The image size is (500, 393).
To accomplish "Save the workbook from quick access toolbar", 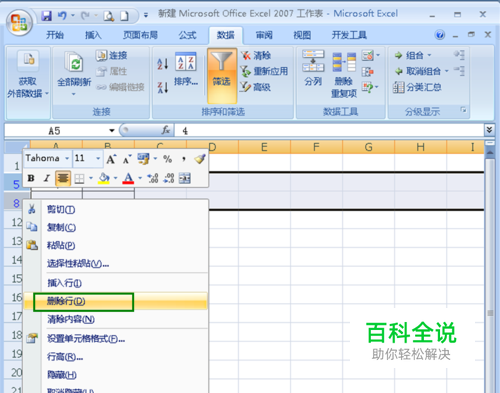I will (x=46, y=16).
